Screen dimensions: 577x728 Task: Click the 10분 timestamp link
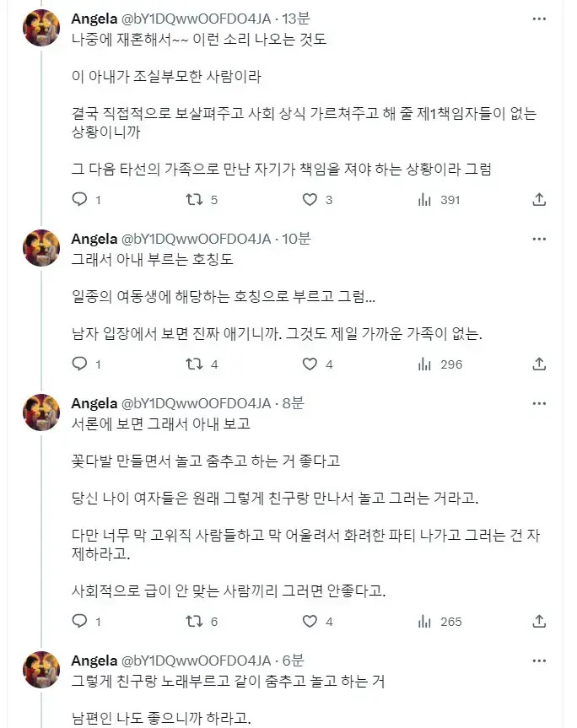coord(295,238)
